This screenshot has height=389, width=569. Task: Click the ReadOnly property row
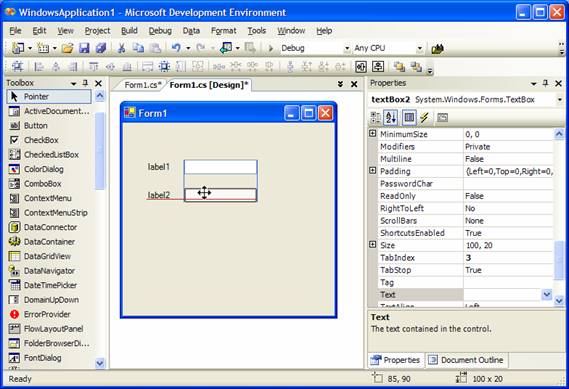[466, 196]
